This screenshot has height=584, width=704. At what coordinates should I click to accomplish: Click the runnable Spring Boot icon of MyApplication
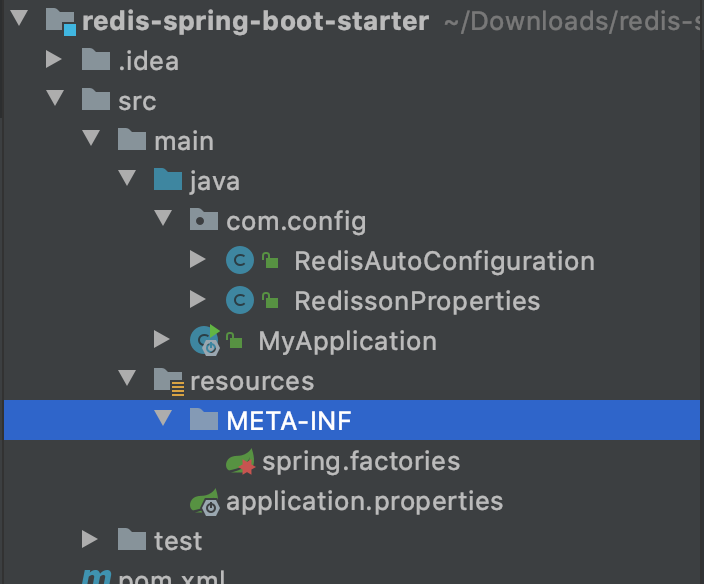click(x=205, y=340)
